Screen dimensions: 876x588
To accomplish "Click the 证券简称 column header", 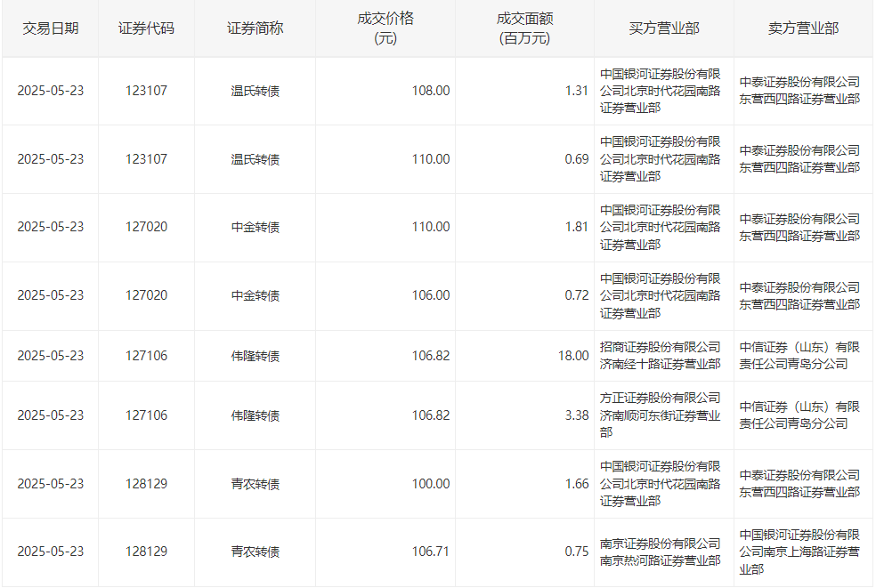I will 255,28.
